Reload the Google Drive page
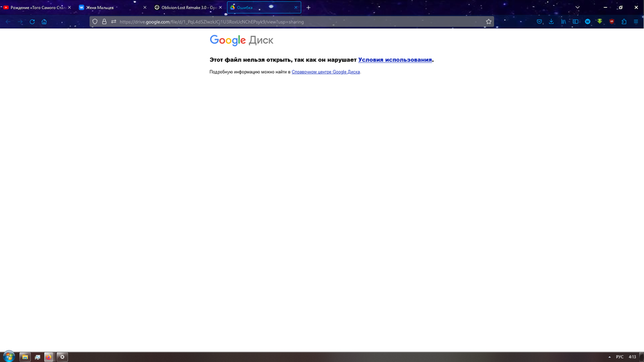The image size is (644, 362). (x=32, y=22)
